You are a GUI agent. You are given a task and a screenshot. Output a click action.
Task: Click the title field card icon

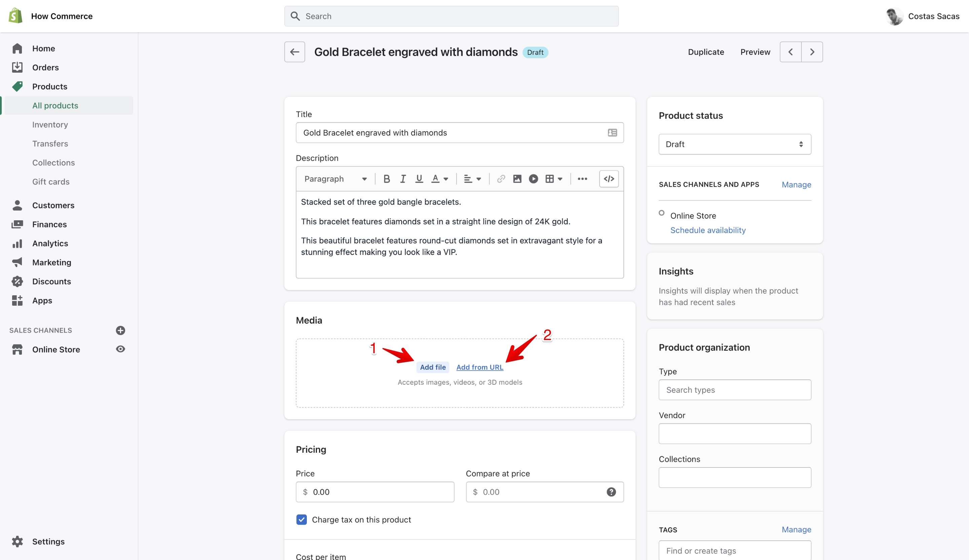(x=612, y=133)
